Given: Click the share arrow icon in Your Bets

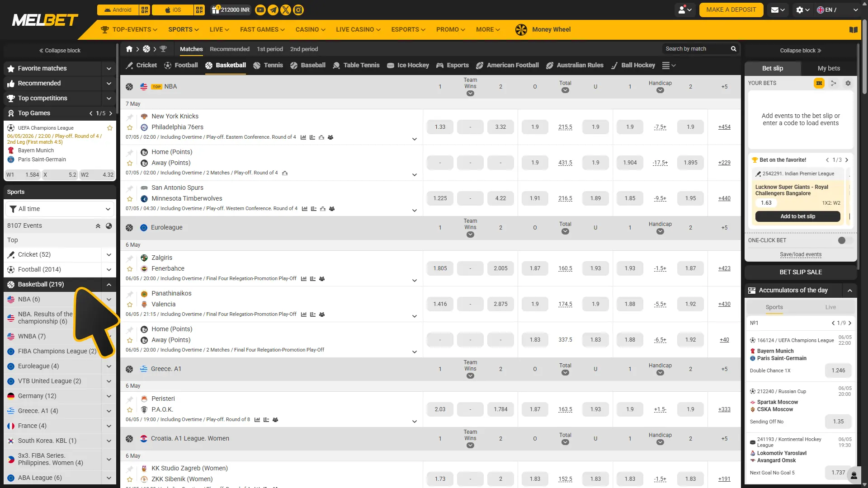Looking at the screenshot, I should point(834,83).
